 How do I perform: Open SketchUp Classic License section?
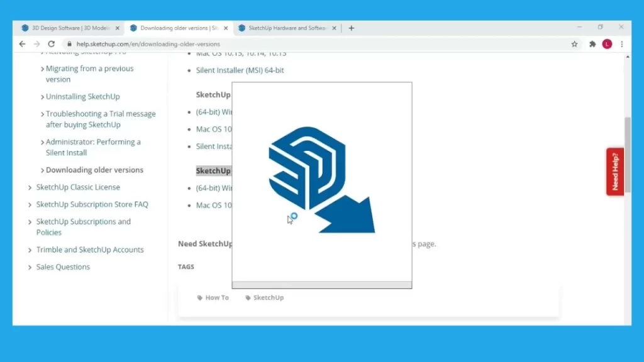[78, 187]
